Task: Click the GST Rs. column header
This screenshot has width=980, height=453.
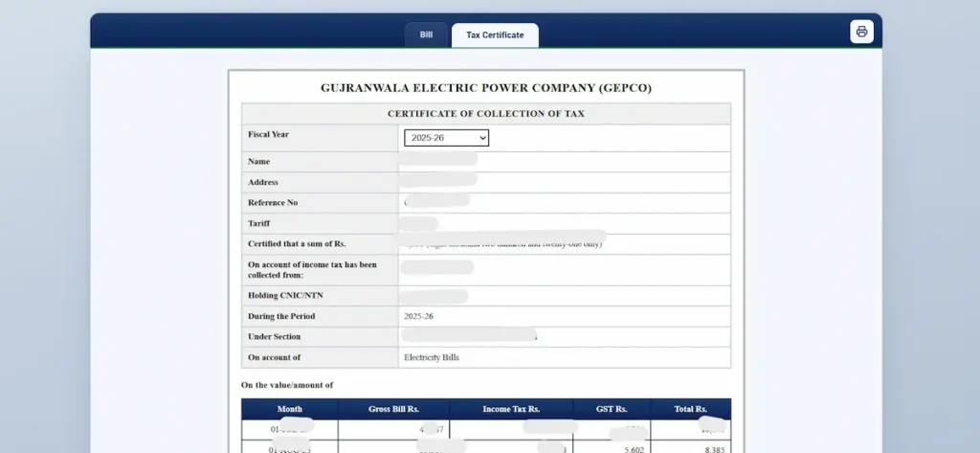Action: click(x=612, y=409)
